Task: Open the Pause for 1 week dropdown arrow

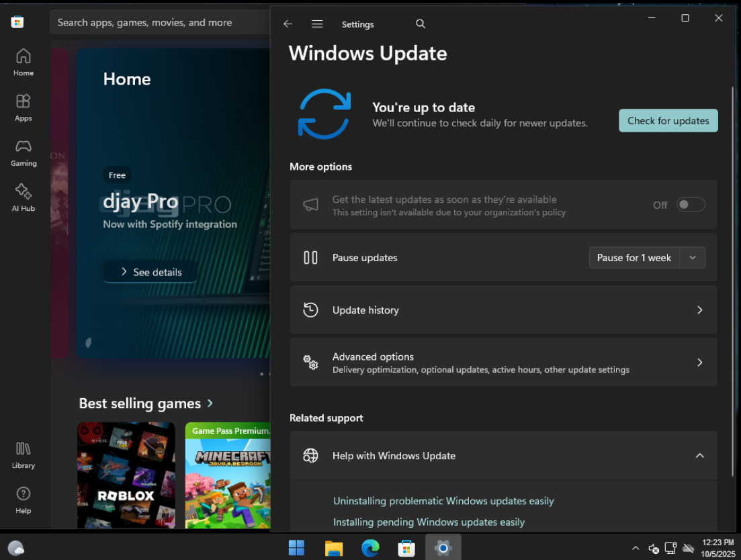Action: point(693,258)
